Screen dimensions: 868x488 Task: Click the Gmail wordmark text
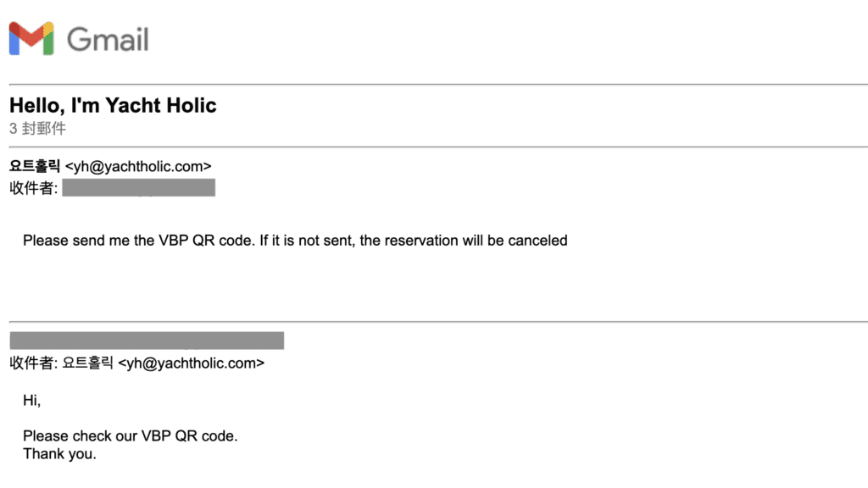pos(108,40)
